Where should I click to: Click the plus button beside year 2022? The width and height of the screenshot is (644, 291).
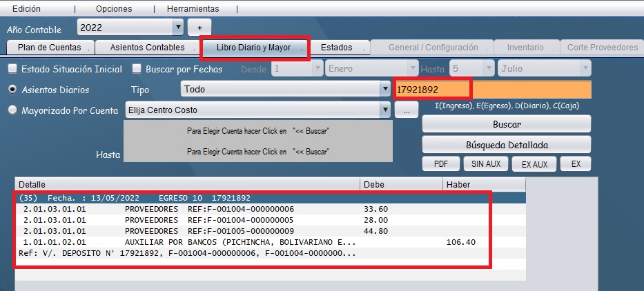199,28
